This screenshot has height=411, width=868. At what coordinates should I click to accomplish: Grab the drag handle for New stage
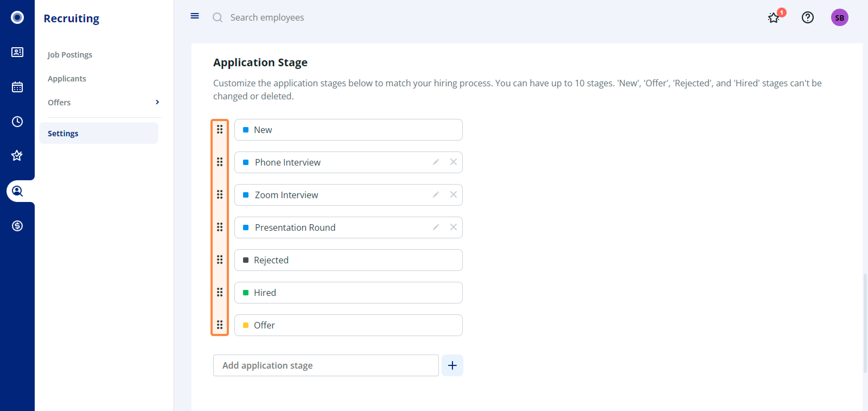coord(220,129)
